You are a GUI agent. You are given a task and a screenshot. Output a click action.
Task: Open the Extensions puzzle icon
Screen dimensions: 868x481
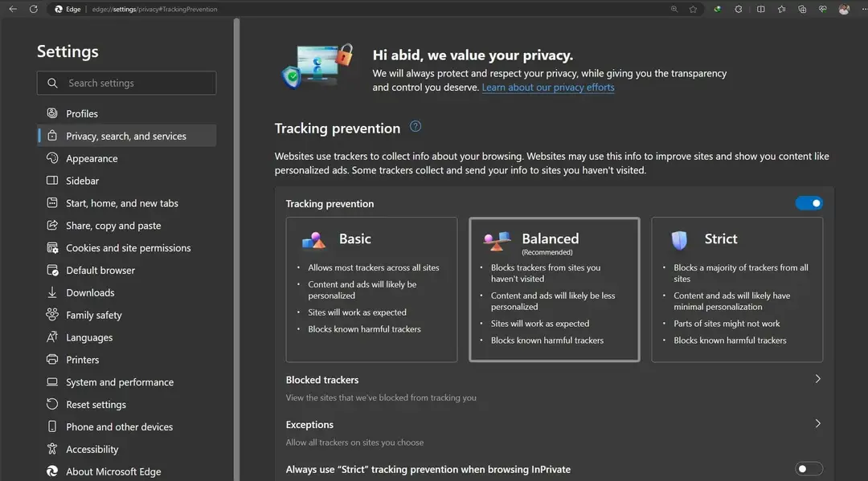tap(739, 9)
